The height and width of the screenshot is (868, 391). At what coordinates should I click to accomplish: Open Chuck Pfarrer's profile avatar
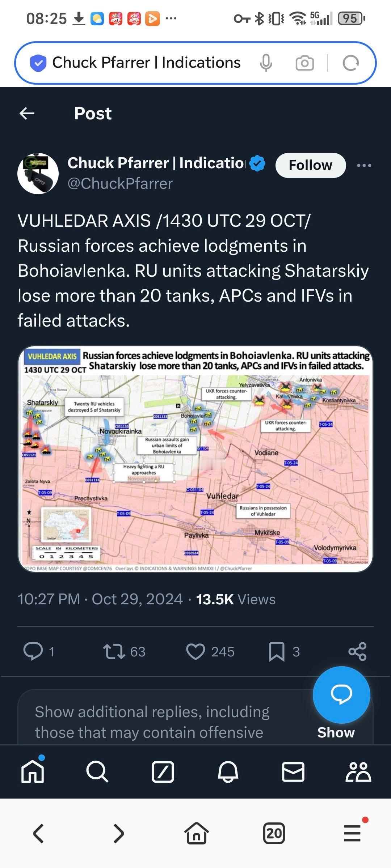[38, 173]
